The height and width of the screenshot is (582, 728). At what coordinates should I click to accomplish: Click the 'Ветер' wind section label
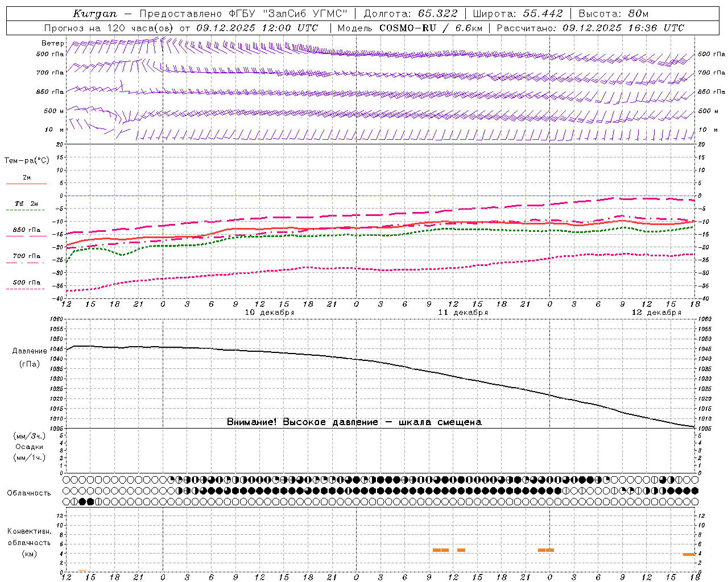53,43
